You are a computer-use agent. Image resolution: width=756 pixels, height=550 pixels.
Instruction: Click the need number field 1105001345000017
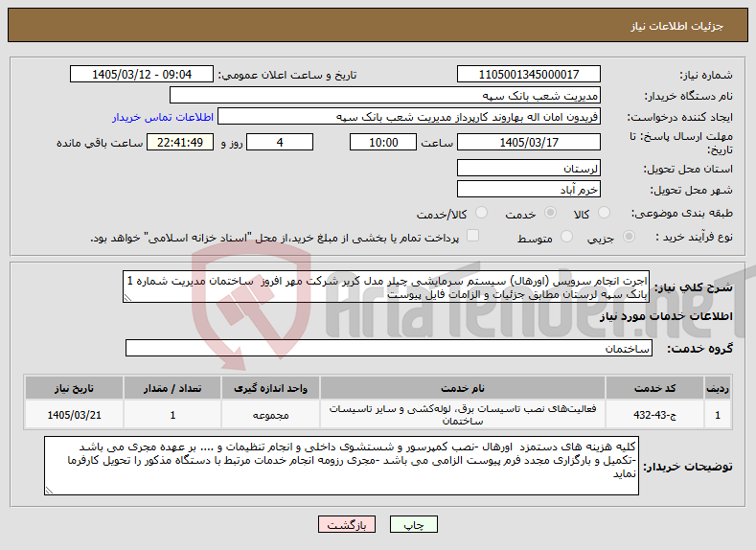tap(528, 74)
